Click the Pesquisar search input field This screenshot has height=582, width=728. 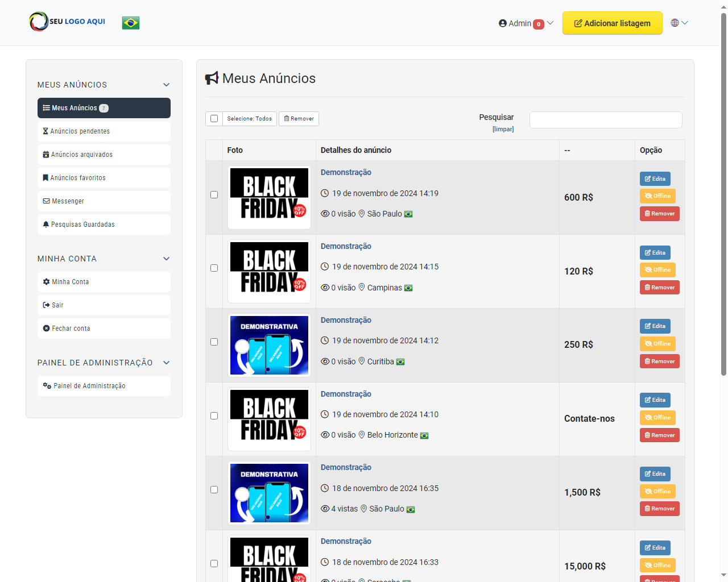(605, 120)
